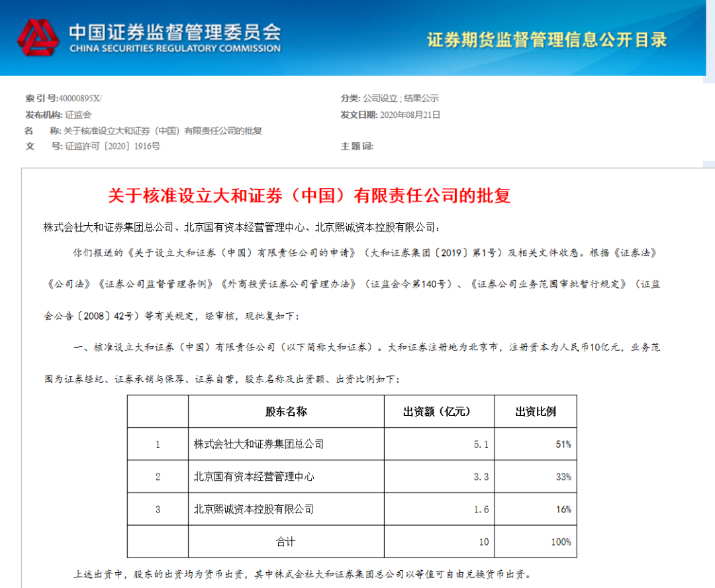Click the CSRC red triangle logo
The image size is (715, 588).
pos(38,37)
